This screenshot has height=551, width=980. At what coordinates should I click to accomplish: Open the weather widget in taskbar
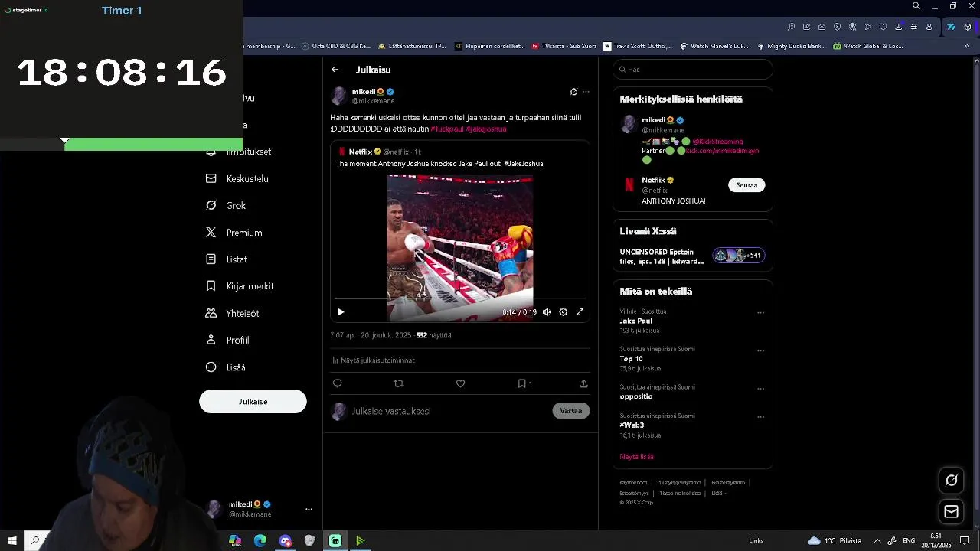coord(835,541)
